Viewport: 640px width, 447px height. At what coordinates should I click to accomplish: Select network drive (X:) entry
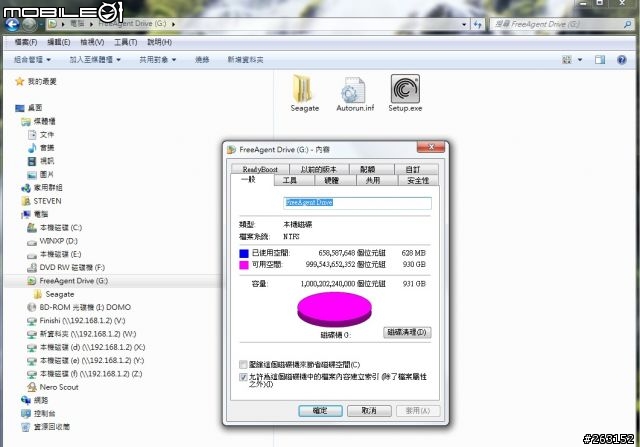pos(86,347)
